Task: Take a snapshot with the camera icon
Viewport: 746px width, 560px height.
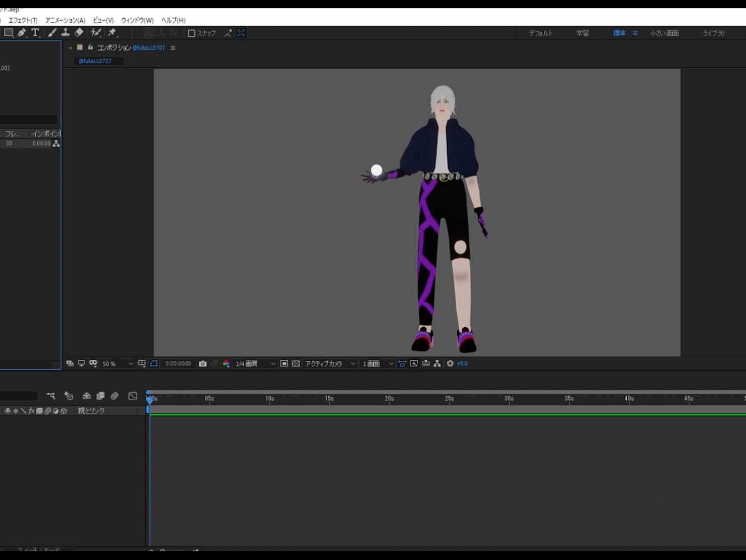Action: tap(203, 363)
